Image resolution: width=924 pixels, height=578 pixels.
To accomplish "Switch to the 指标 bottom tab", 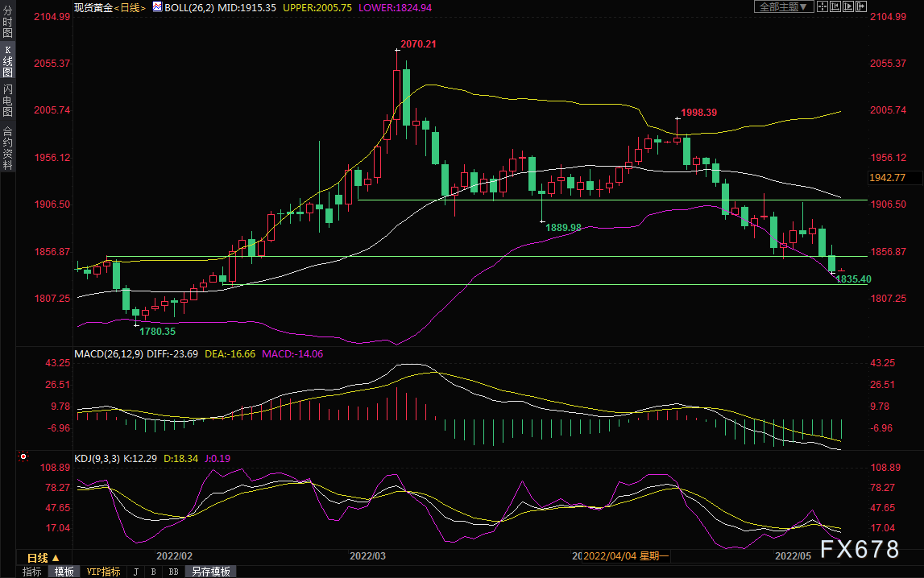I will coord(32,572).
